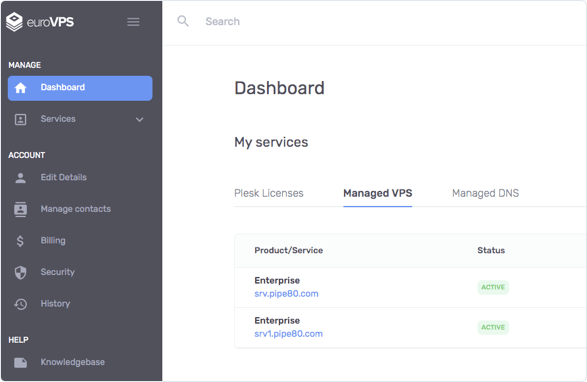Click the euroVPS brand name
The height and width of the screenshot is (382, 587).
pyautogui.click(x=50, y=22)
